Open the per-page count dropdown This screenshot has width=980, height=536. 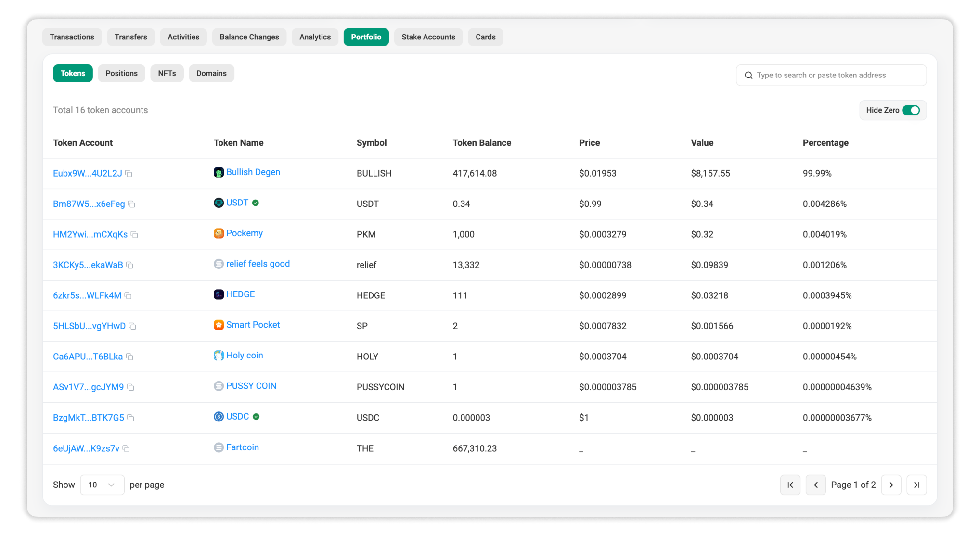(102, 485)
